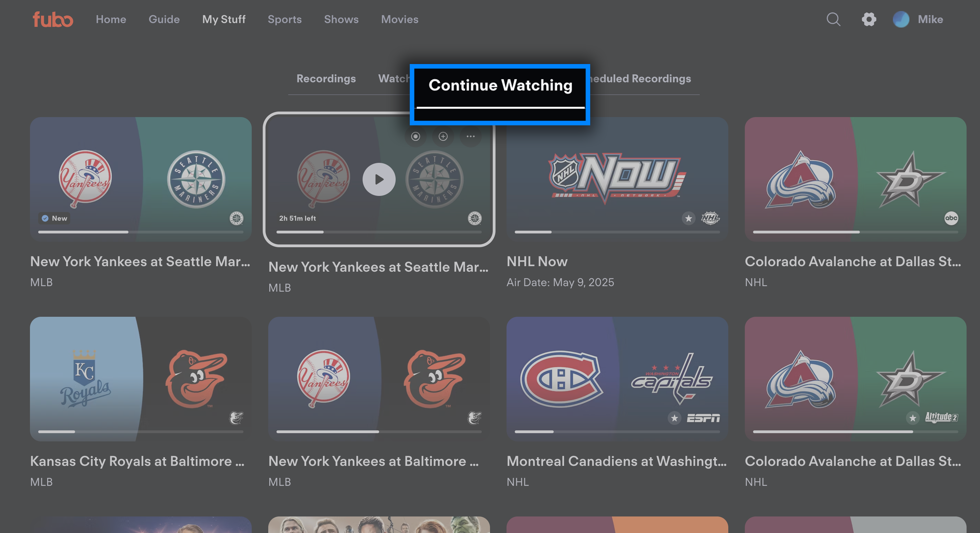Click Orioles channel badge on Royals card
The image size is (980, 533).
pyautogui.click(x=236, y=418)
